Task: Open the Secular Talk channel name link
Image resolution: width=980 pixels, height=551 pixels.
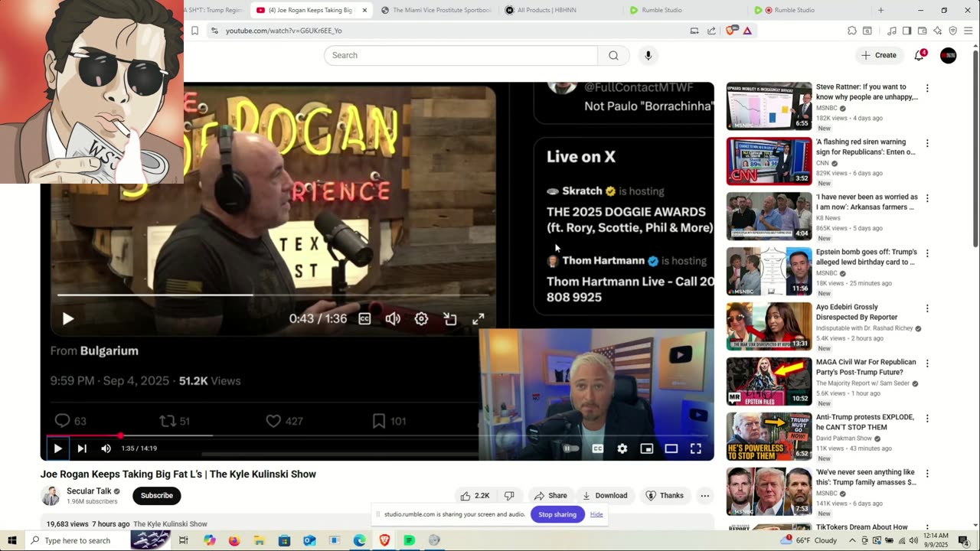Action: click(89, 491)
